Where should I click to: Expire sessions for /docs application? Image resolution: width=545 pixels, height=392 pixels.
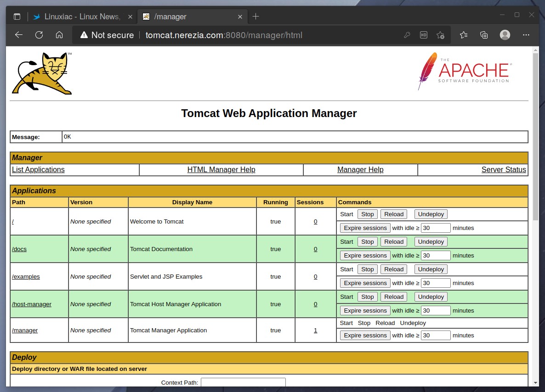[365, 255]
